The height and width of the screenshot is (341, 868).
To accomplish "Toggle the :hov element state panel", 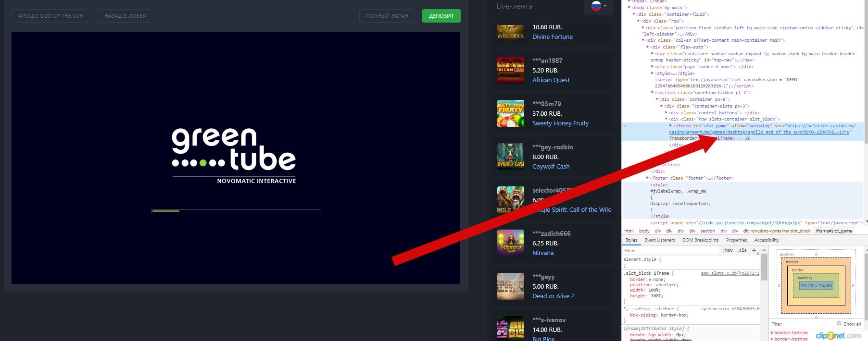I will point(728,250).
